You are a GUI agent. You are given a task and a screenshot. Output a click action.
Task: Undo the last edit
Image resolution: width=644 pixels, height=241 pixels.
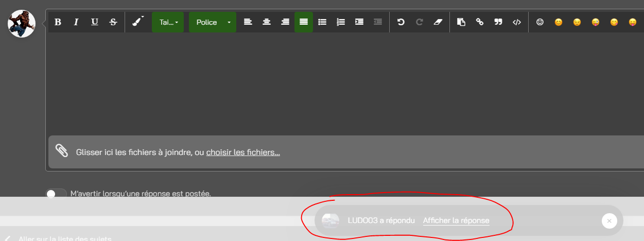[401, 22]
